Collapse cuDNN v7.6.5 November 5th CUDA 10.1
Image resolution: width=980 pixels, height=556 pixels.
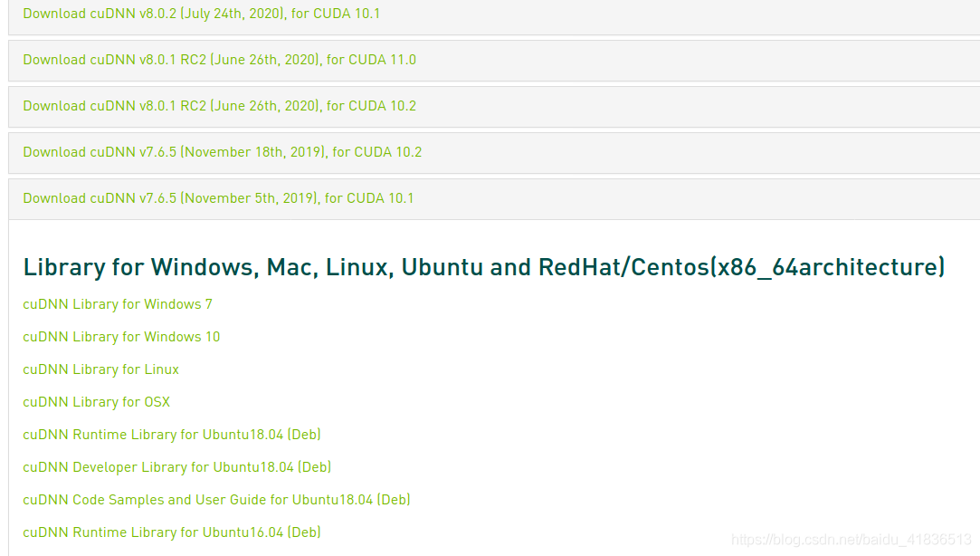pos(218,198)
